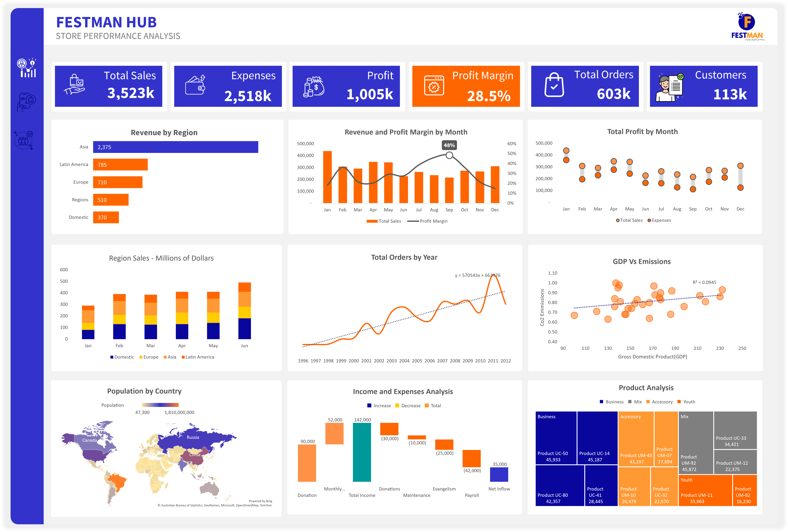This screenshot has height=532, width=788.
Task: Click the Domestic 370 revenue bar
Action: [x=106, y=217]
